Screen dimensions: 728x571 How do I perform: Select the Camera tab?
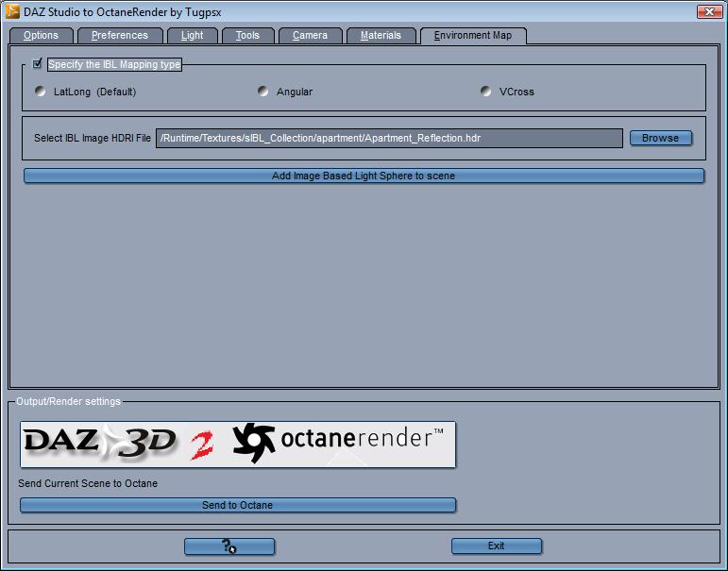pos(310,36)
